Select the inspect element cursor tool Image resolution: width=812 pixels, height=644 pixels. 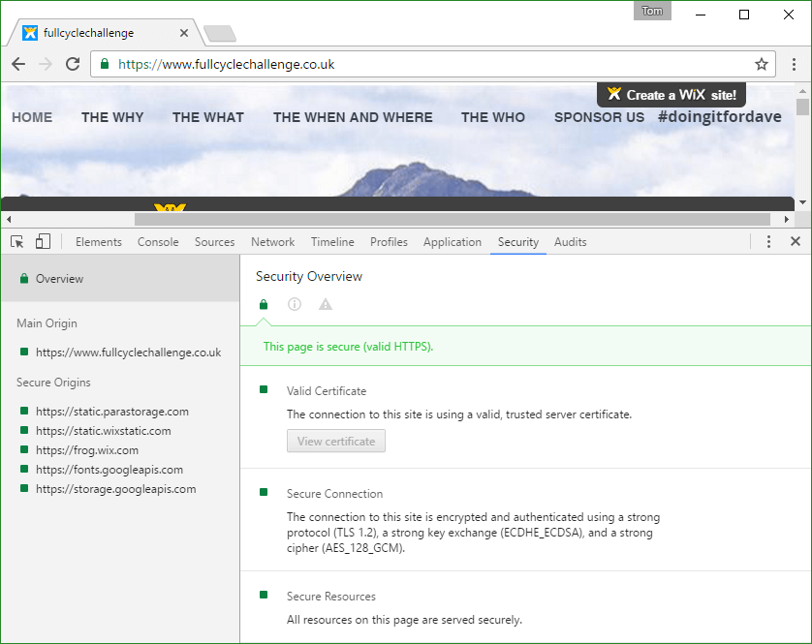[x=16, y=241]
